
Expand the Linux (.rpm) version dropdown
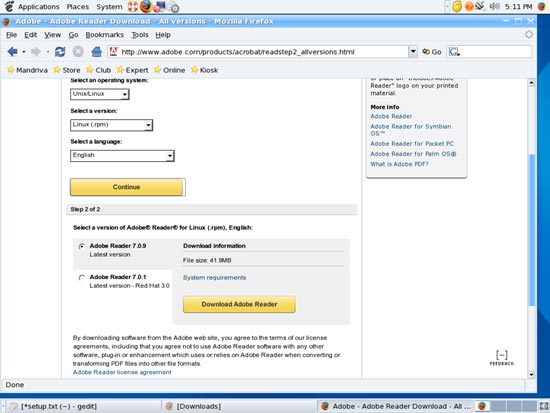pos(111,125)
